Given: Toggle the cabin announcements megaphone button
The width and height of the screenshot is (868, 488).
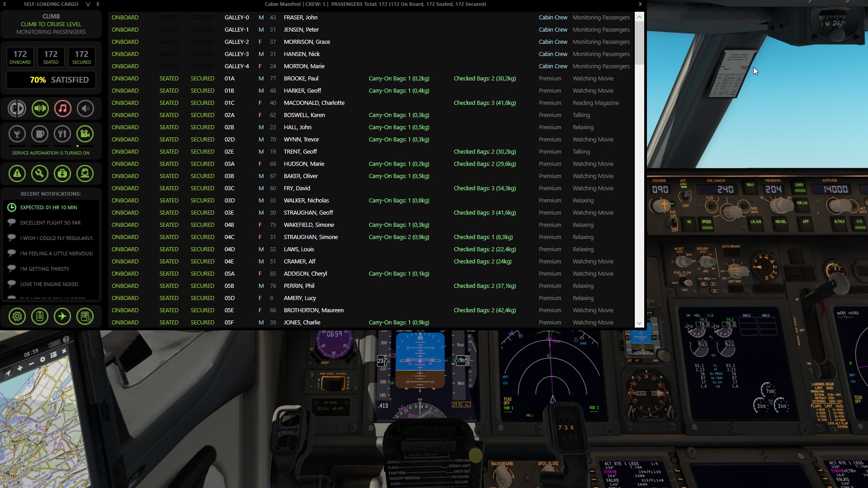Looking at the screenshot, I should (x=40, y=108).
